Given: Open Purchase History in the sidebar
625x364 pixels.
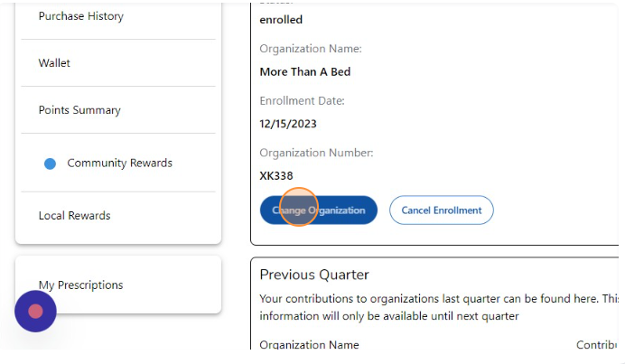Looking at the screenshot, I should click(x=81, y=16).
